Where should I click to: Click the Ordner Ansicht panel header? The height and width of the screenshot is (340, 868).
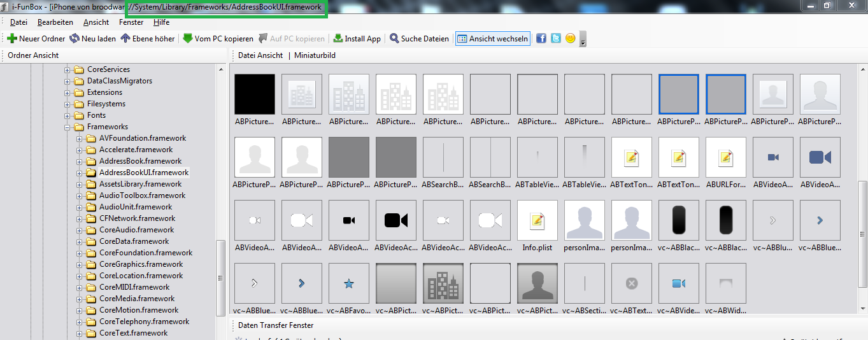click(33, 55)
